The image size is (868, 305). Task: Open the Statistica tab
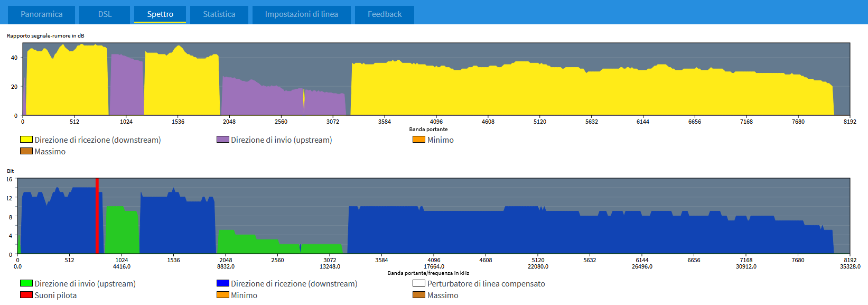point(219,14)
